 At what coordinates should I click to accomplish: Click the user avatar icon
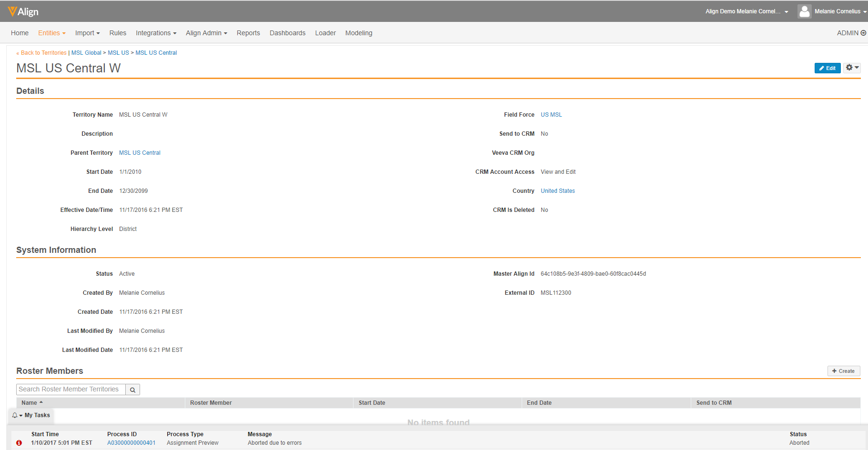pos(804,11)
